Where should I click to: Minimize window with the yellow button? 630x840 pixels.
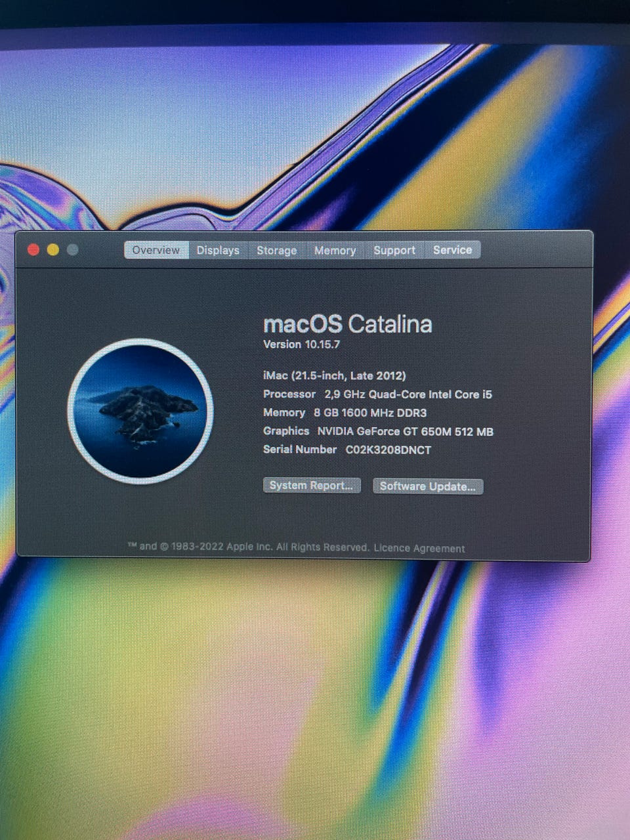(x=53, y=249)
